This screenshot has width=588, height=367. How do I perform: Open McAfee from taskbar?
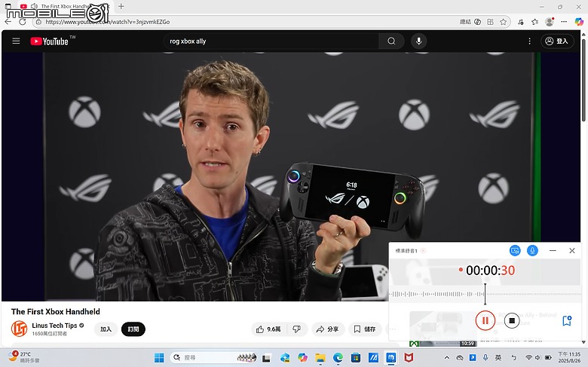click(x=409, y=358)
